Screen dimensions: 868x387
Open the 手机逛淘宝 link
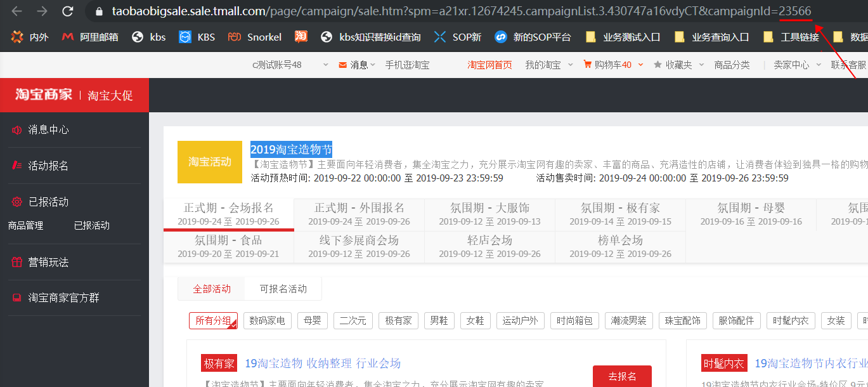point(407,65)
